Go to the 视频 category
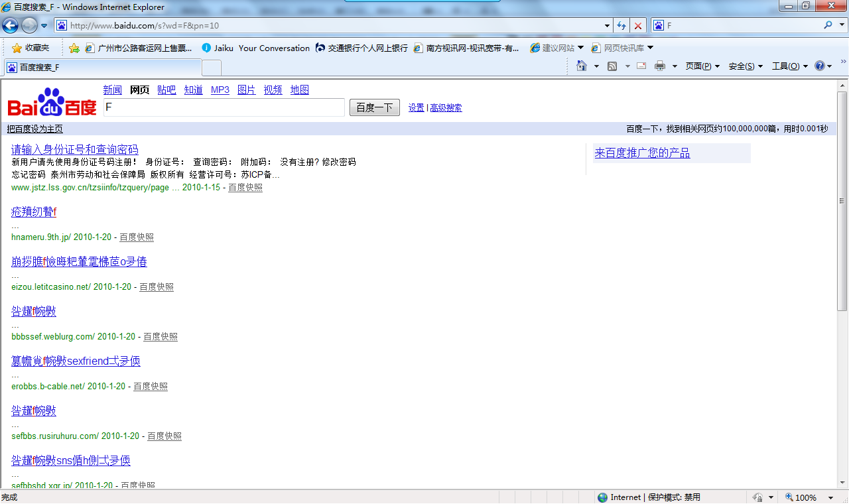The width and height of the screenshot is (849, 504). click(273, 90)
